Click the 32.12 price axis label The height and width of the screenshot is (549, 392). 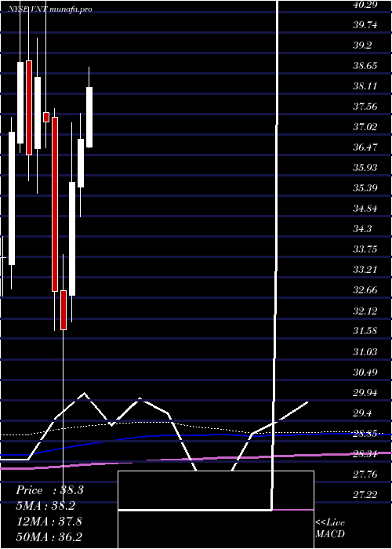click(365, 311)
